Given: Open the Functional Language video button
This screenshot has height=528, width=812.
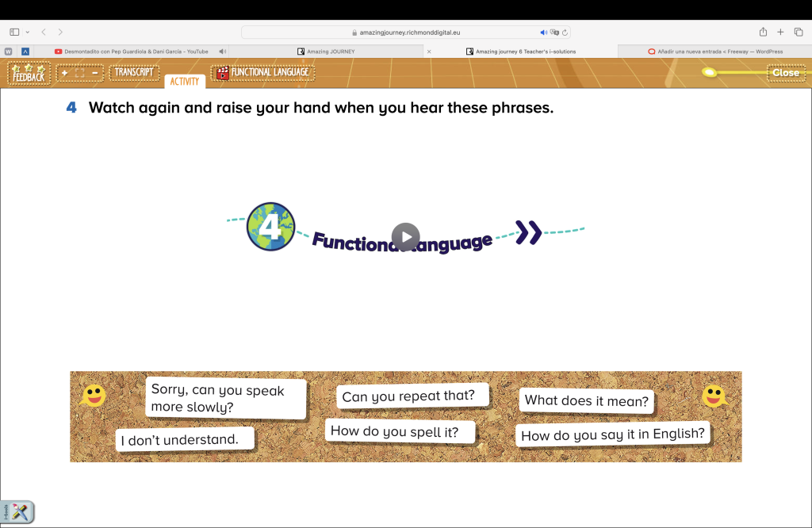Looking at the screenshot, I should click(x=262, y=73).
